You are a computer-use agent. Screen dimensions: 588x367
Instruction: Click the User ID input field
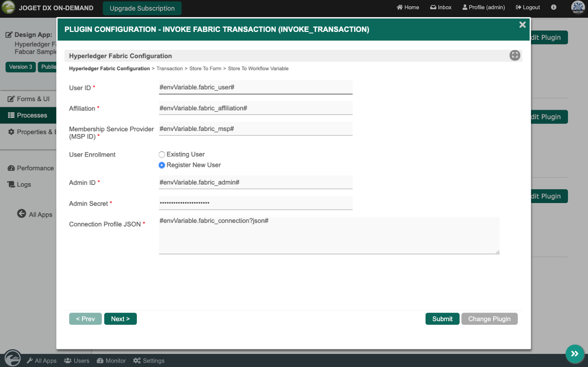coord(255,87)
